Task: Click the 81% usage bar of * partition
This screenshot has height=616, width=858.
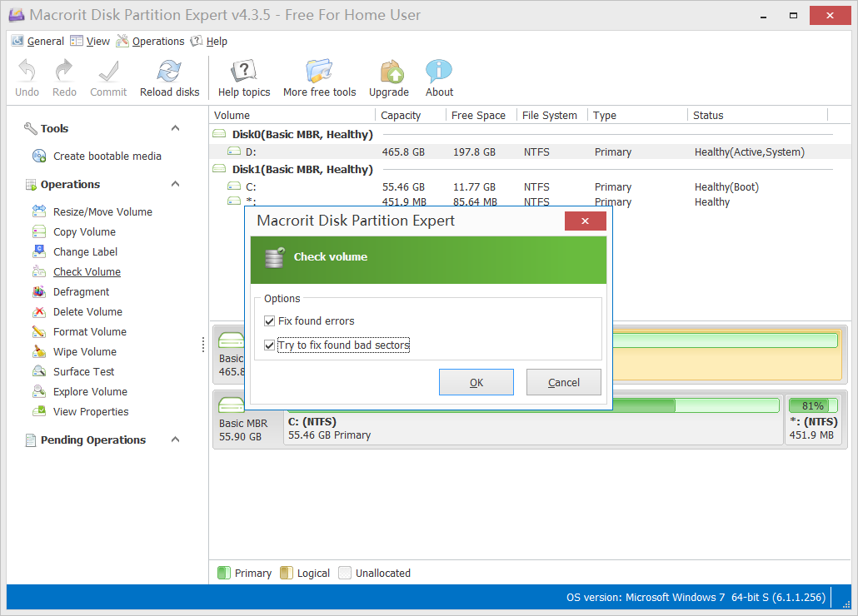Action: pos(813,405)
